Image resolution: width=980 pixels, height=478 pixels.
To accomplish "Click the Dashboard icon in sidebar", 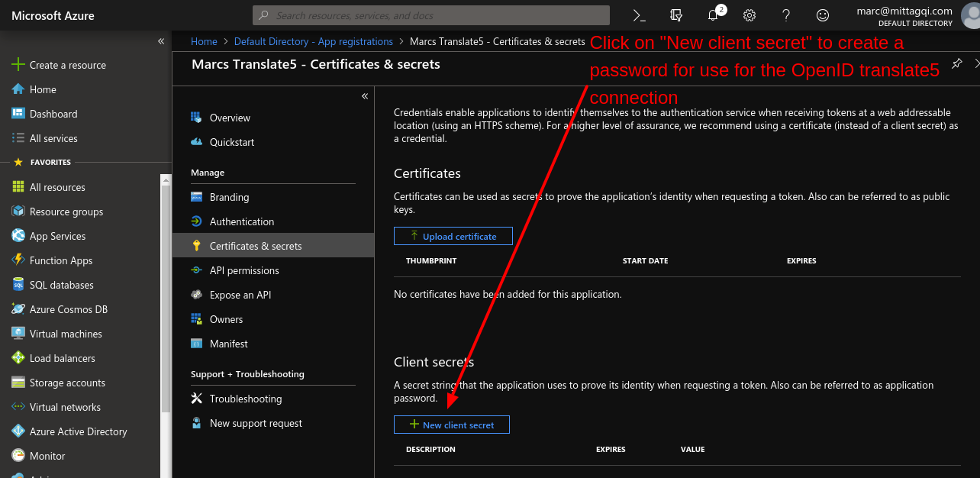I will click(18, 114).
